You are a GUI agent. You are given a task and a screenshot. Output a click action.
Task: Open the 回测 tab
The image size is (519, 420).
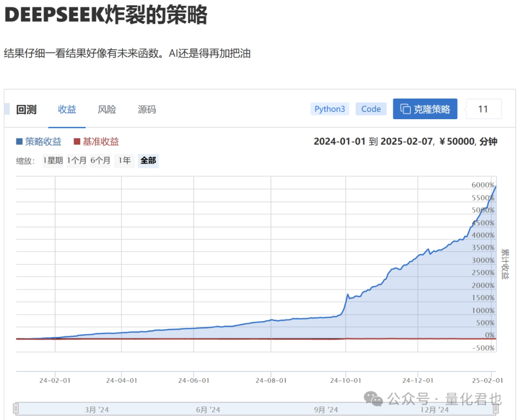[x=26, y=109]
